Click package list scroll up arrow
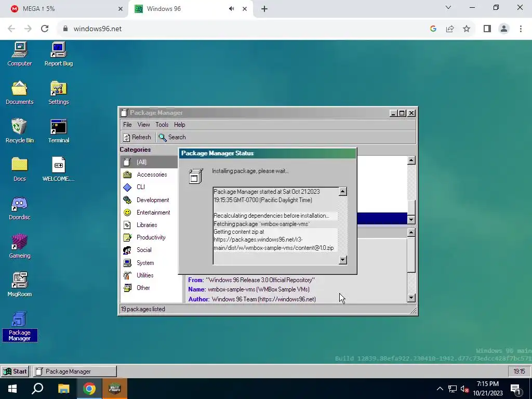Screen dimensions: 532x399 pos(411,160)
